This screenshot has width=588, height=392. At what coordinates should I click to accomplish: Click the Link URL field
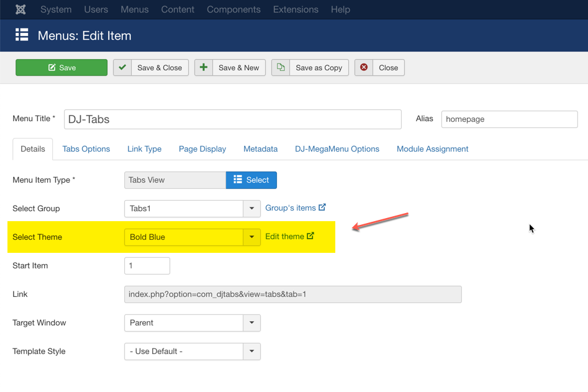click(293, 294)
